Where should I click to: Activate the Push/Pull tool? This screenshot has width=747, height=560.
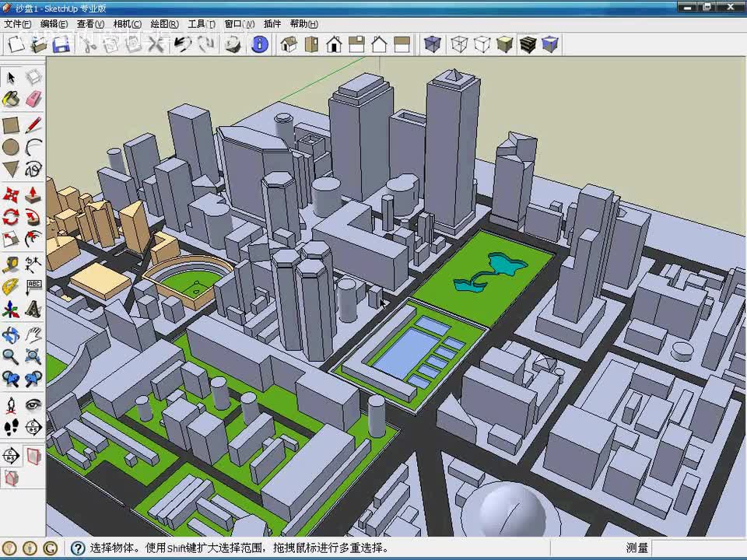[x=33, y=194]
